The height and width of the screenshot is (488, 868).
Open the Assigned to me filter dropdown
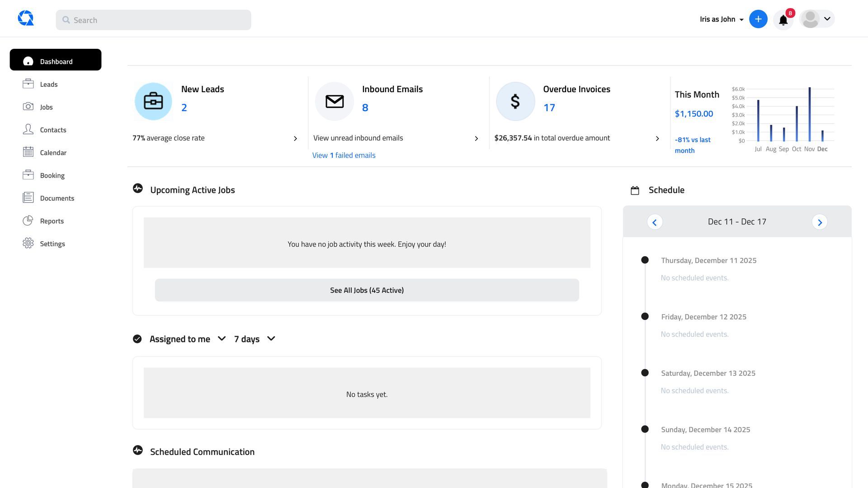[x=222, y=338]
